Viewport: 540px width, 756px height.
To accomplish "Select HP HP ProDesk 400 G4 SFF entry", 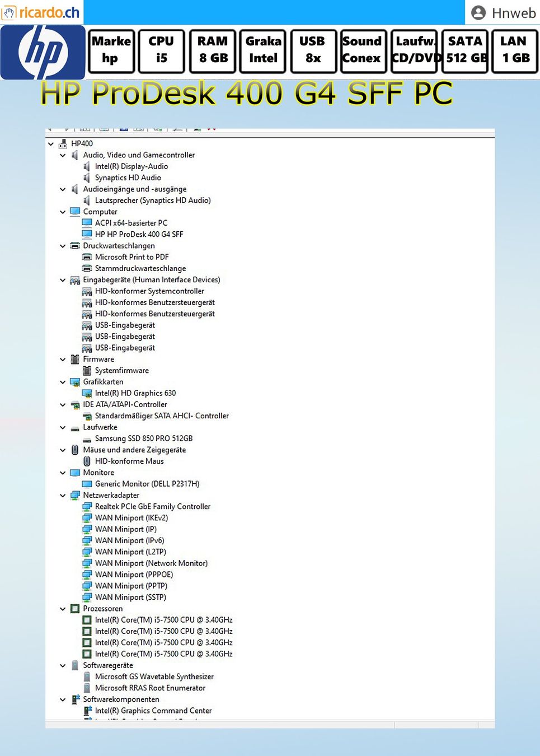I will pyautogui.click(x=139, y=234).
